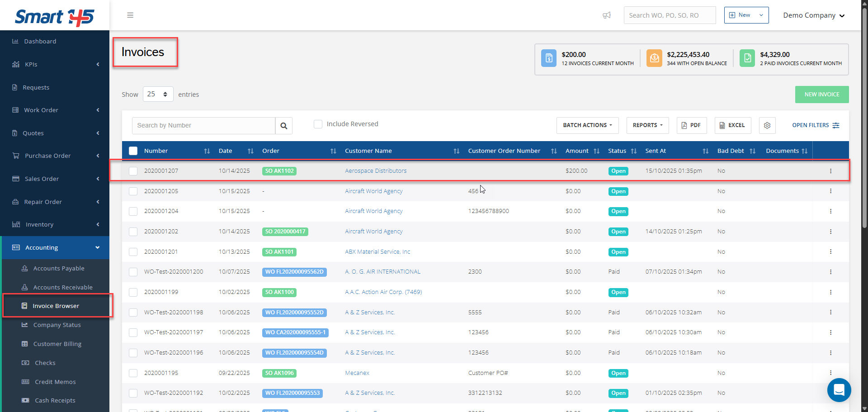Select the checkbox for invoice 2020001205
Viewport: 868px width, 412px height.
(133, 191)
